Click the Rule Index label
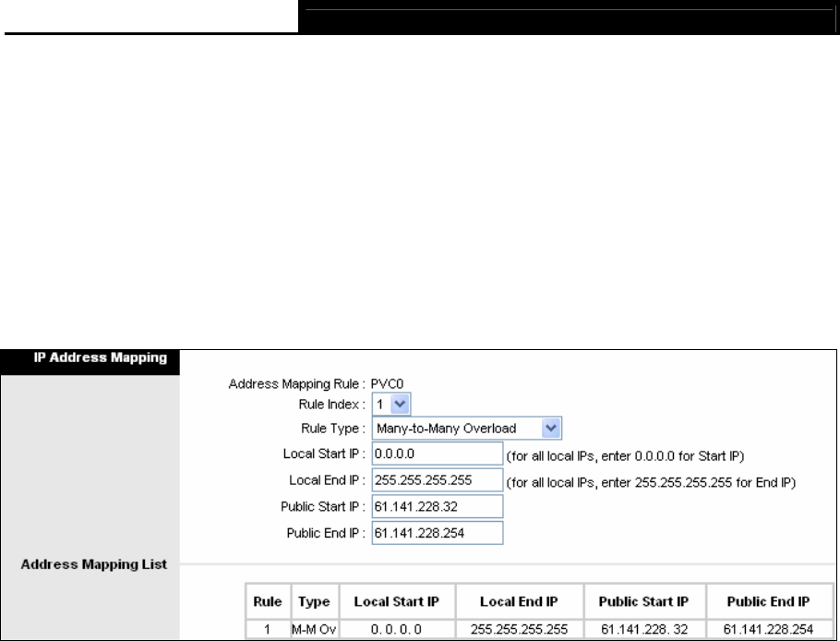 coord(331,405)
